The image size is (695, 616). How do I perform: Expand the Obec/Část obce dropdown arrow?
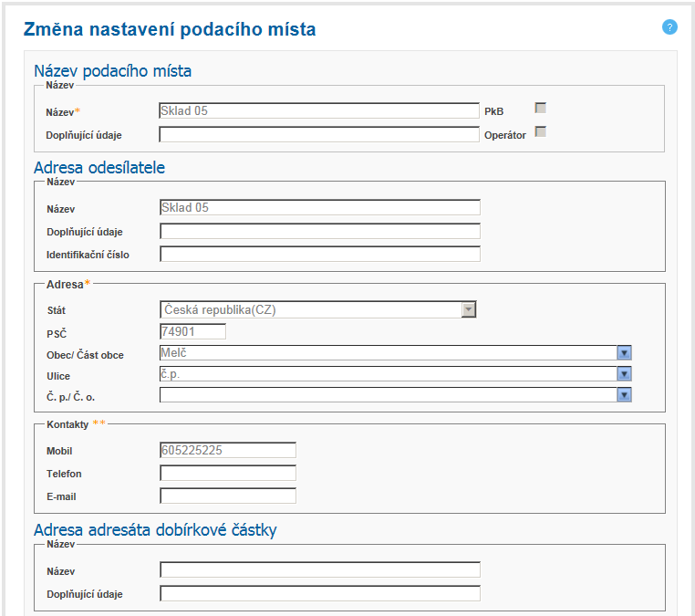(x=624, y=353)
